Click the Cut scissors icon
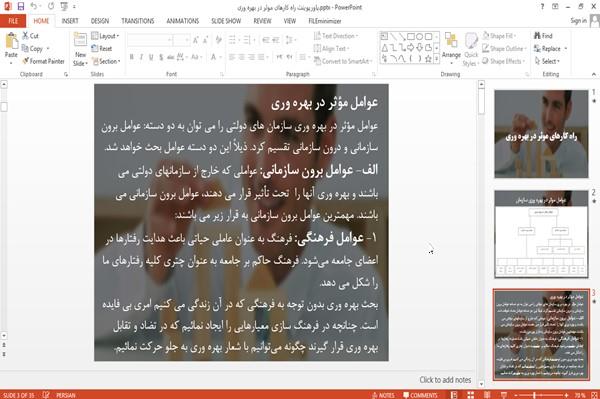 pos(26,36)
